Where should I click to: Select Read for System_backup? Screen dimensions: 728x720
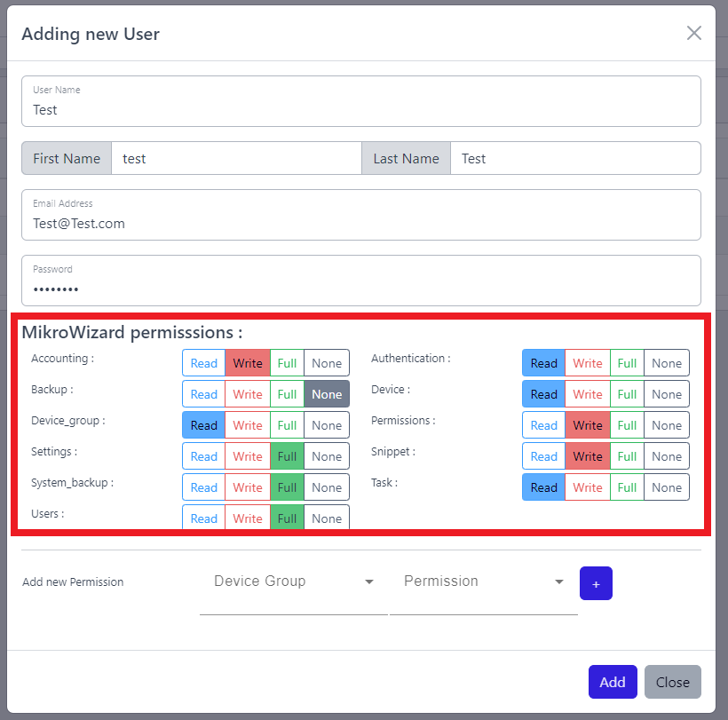point(204,487)
